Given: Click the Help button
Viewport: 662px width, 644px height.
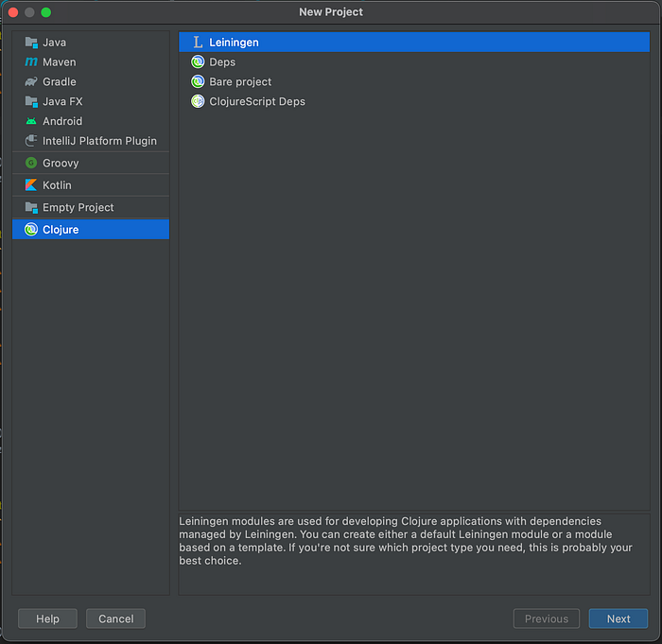Looking at the screenshot, I should 47,618.
